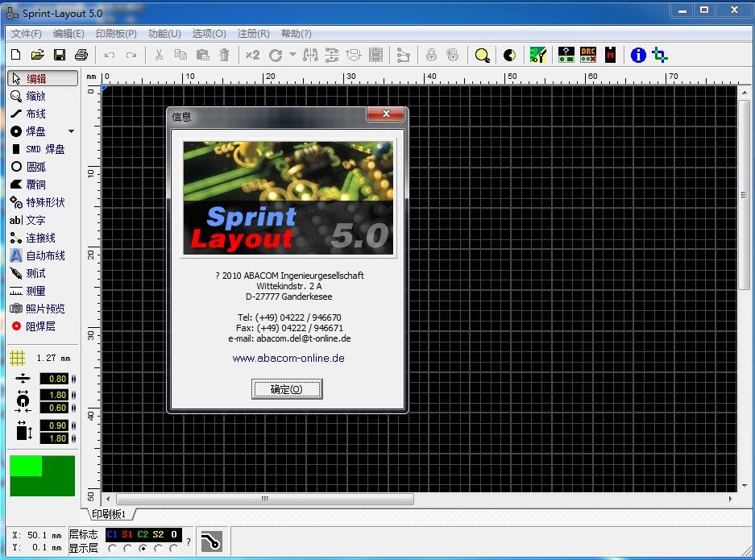Delete with the trash can icon
The width and height of the screenshot is (755, 560).
tap(224, 55)
